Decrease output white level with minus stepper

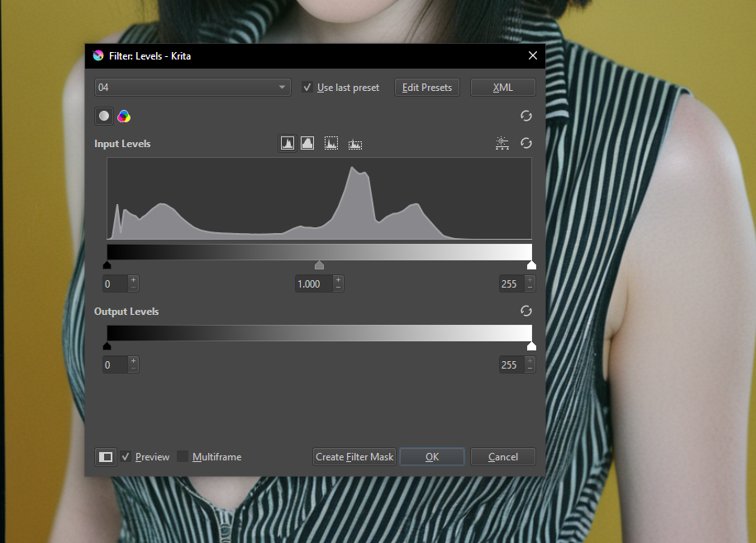(x=530, y=369)
